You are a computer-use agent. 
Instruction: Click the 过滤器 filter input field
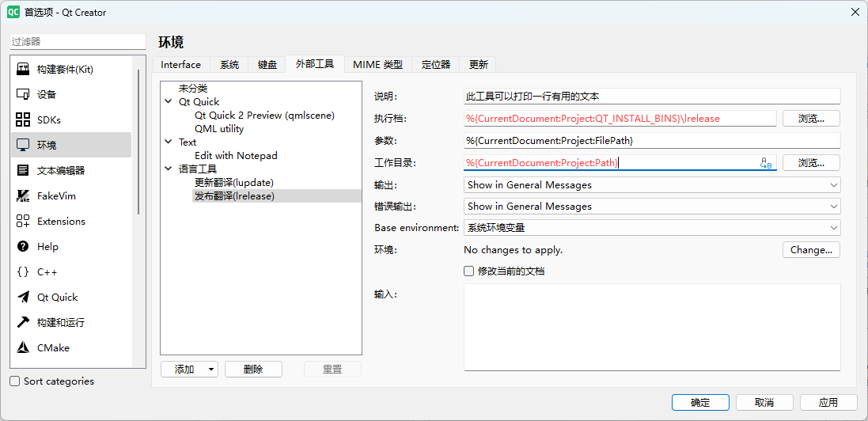pos(78,41)
